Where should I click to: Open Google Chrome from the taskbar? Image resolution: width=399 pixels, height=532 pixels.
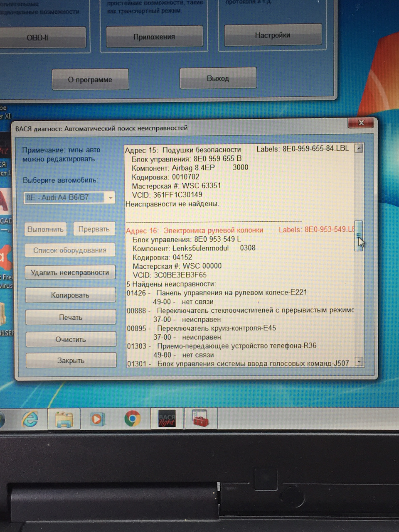point(132,419)
